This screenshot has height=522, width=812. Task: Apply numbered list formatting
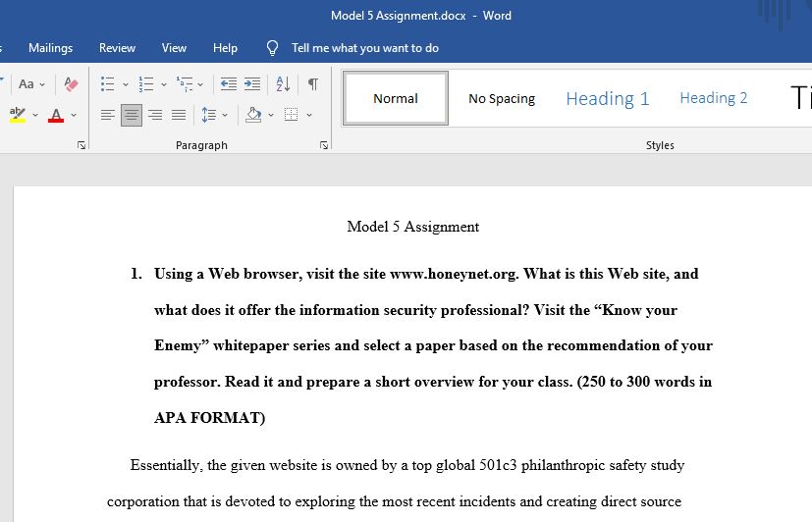click(146, 83)
